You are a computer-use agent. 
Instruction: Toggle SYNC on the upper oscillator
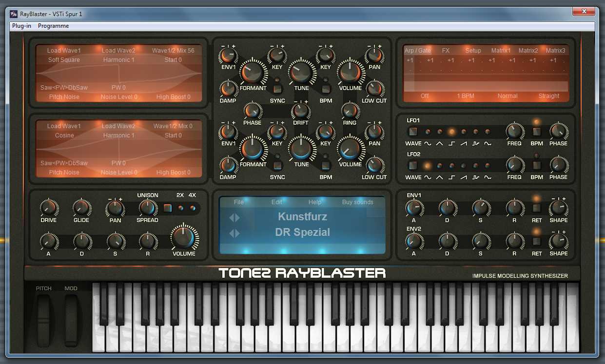click(277, 89)
